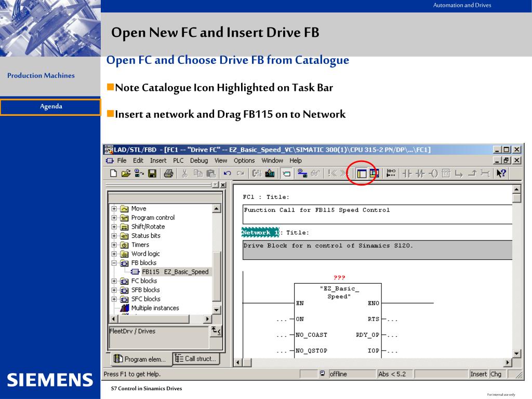
Task: Click the Print toolbar icon
Action: click(x=169, y=174)
